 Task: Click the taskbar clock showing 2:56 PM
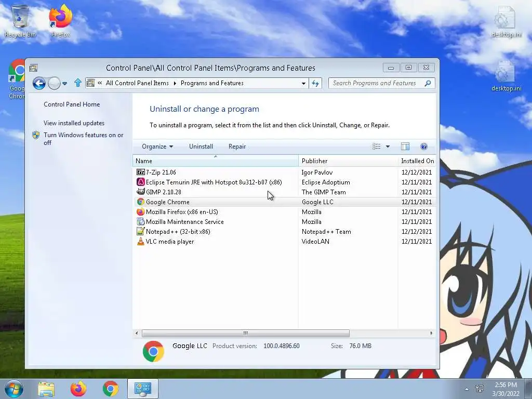506,385
